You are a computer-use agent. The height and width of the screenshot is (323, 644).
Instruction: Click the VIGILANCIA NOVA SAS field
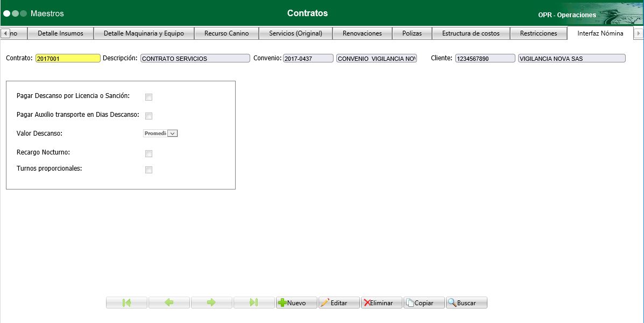(572, 58)
